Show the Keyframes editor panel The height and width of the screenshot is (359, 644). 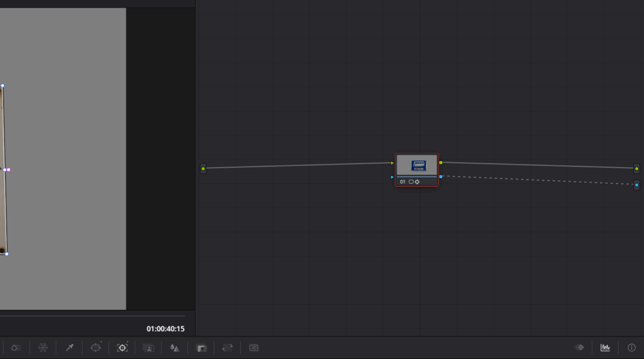pos(579,348)
